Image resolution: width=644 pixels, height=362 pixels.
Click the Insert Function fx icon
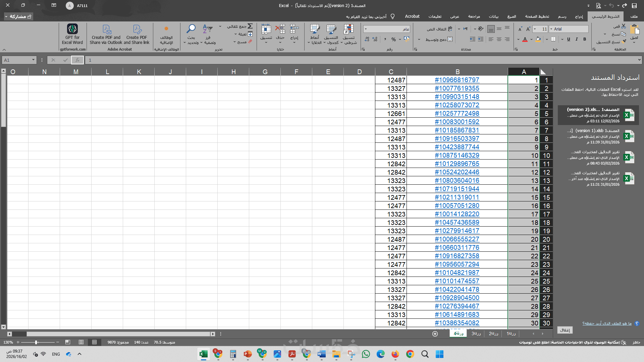(77, 60)
